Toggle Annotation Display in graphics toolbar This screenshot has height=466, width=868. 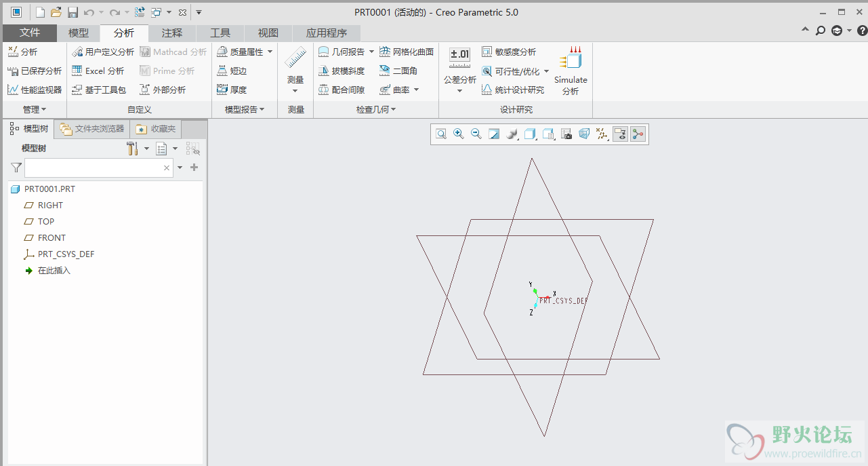(620, 134)
